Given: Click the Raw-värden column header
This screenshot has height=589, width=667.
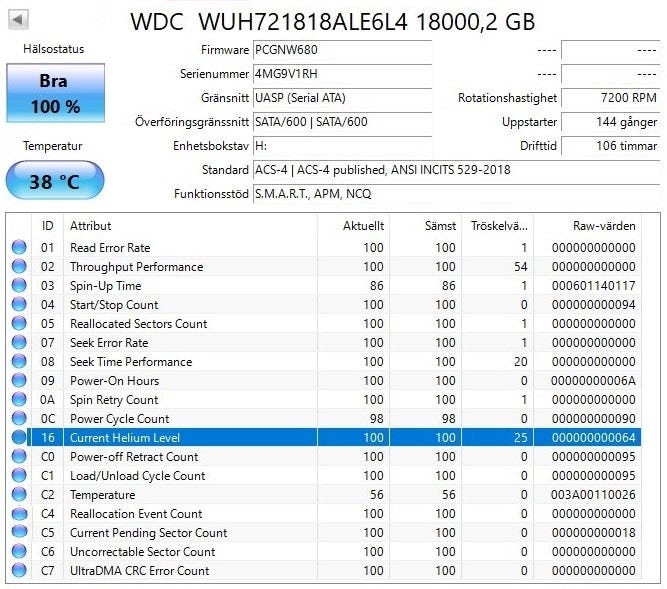Looking at the screenshot, I should tap(588, 226).
